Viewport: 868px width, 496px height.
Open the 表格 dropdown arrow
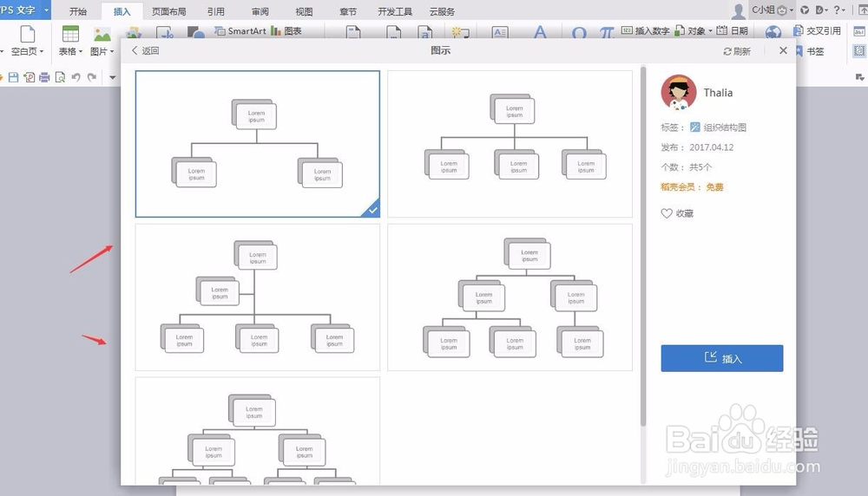(81, 51)
